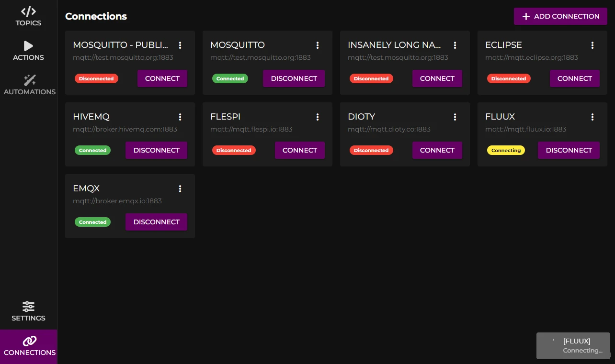
Task: Open the Topics code icon
Action: click(29, 11)
